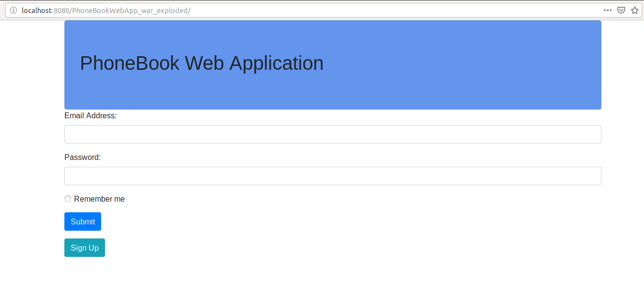Click the teal Sign Up button
The height and width of the screenshot is (285, 644).
(84, 247)
